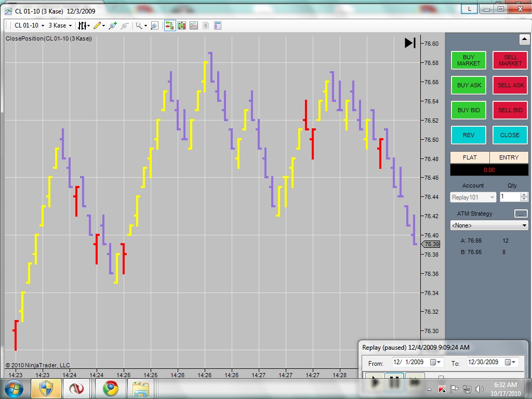This screenshot has width=532, height=399.
Task: Click the ENTRY price label box
Action: coord(509,157)
